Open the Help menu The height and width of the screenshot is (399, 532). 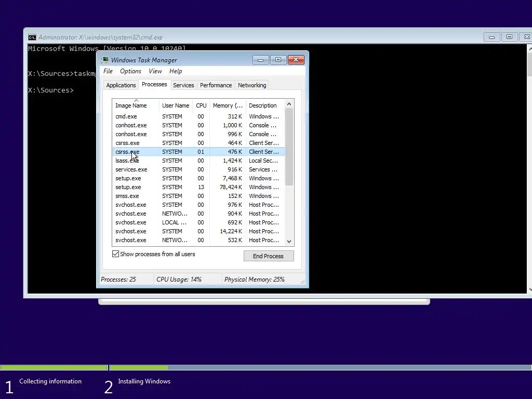pos(176,71)
